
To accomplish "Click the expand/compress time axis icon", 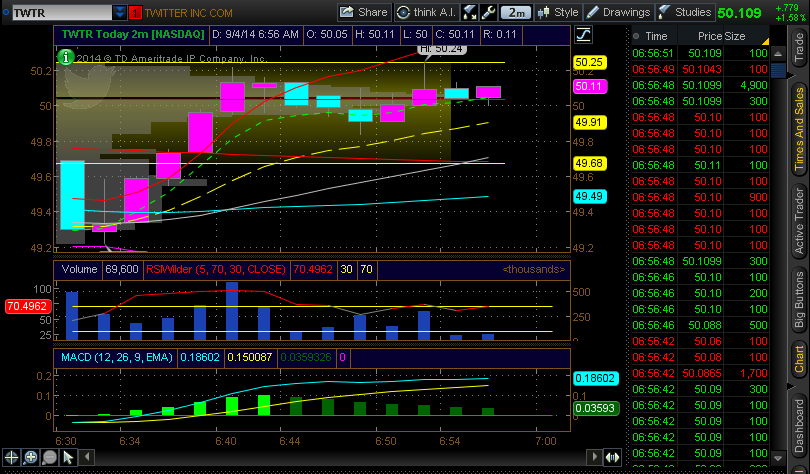I will pos(612,457).
